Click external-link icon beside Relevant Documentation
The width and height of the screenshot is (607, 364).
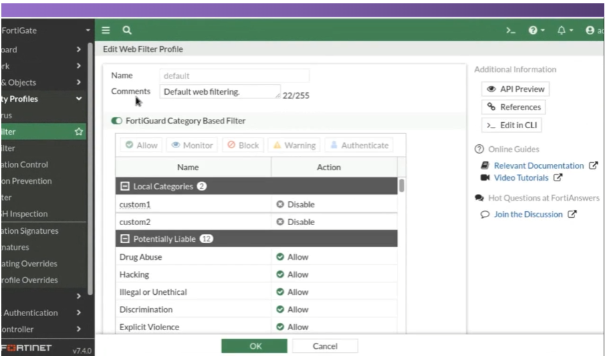[593, 165]
